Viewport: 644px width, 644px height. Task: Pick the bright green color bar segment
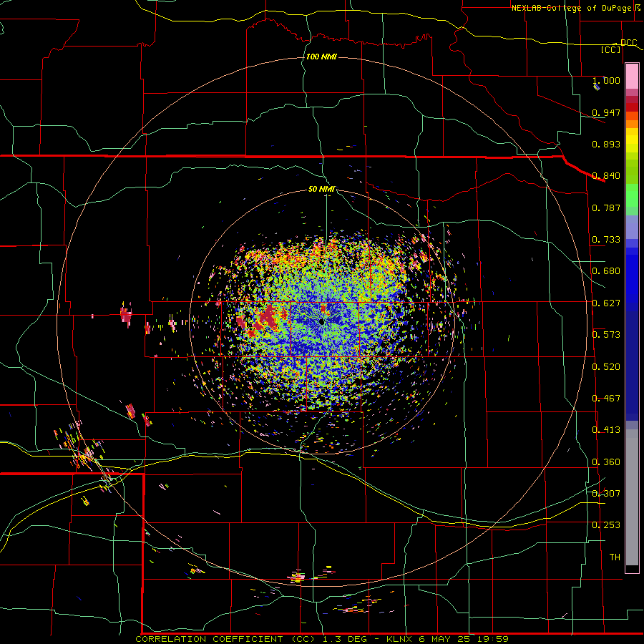tap(632, 195)
